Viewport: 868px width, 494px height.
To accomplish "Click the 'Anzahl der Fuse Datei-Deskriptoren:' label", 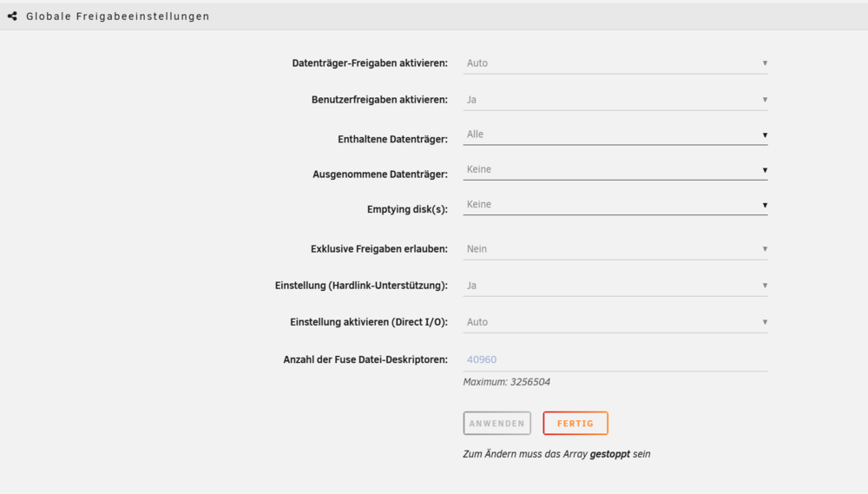I will [365, 359].
